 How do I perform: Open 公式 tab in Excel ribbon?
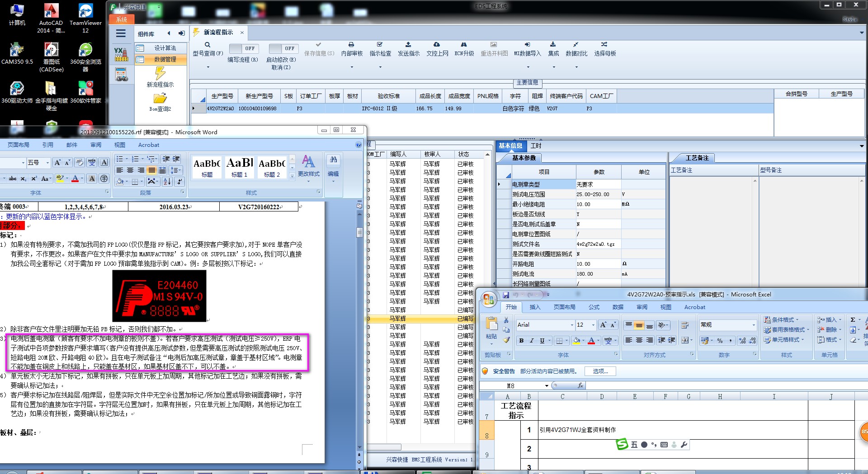coord(594,307)
